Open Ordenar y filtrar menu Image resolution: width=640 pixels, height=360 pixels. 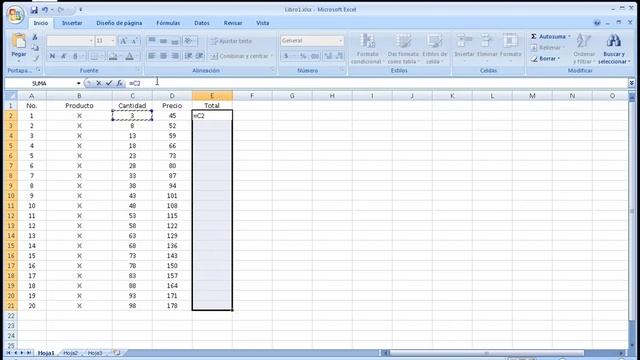click(x=584, y=49)
